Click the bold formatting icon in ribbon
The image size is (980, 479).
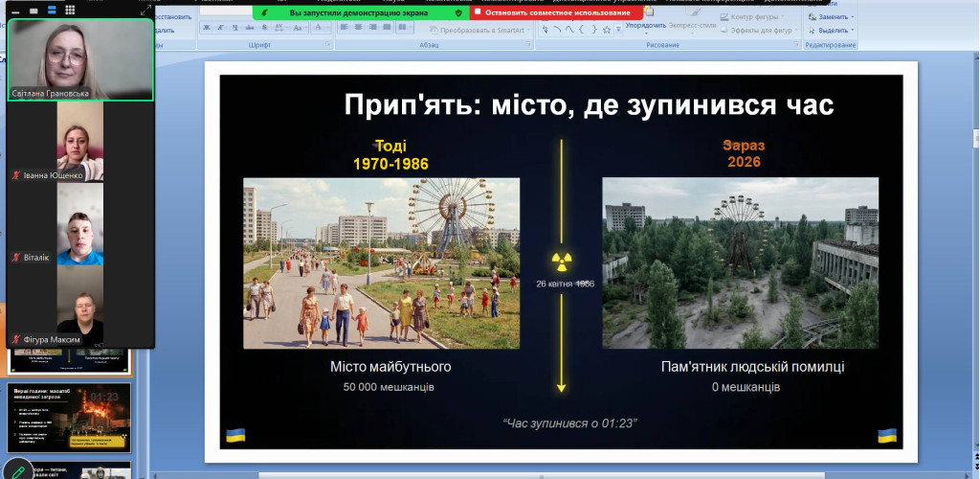[205, 29]
